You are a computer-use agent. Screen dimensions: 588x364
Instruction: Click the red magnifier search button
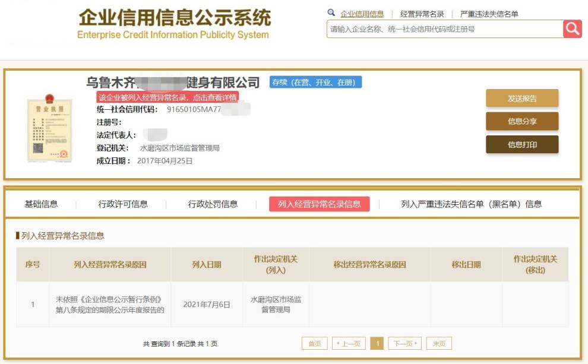pyautogui.click(x=573, y=29)
